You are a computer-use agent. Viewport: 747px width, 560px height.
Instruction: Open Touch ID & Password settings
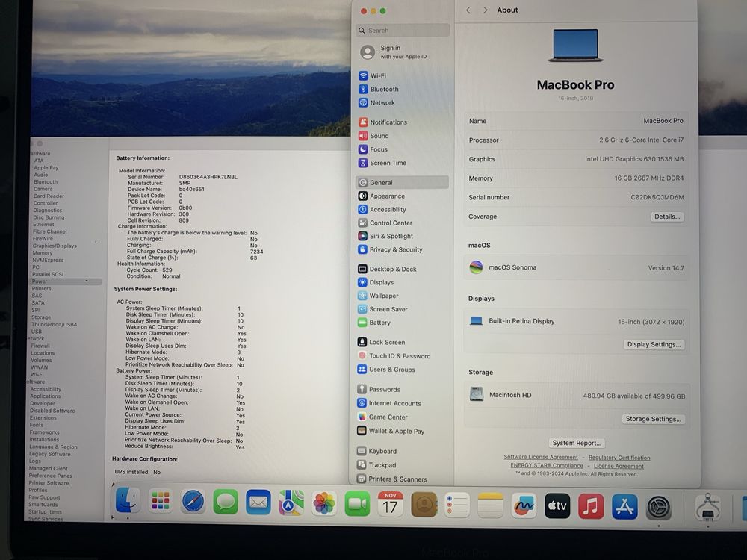click(x=394, y=355)
